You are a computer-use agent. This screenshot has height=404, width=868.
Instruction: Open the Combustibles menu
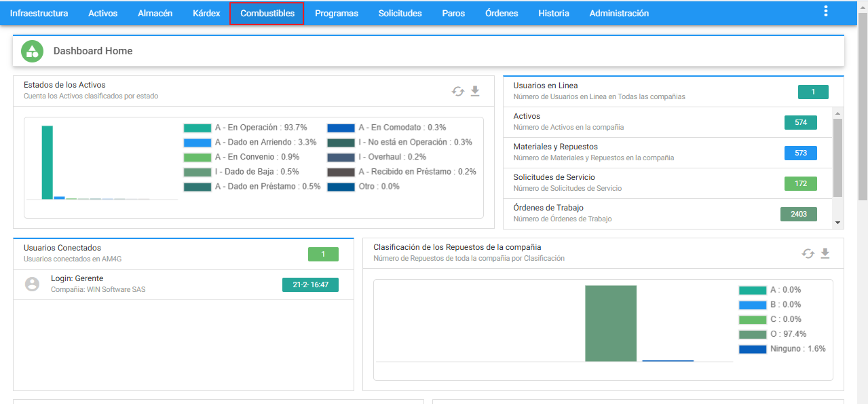[x=267, y=14]
